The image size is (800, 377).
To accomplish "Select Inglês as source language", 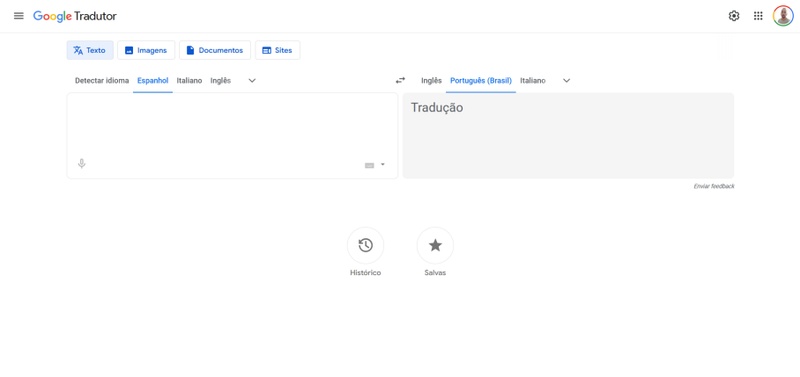I will (220, 81).
